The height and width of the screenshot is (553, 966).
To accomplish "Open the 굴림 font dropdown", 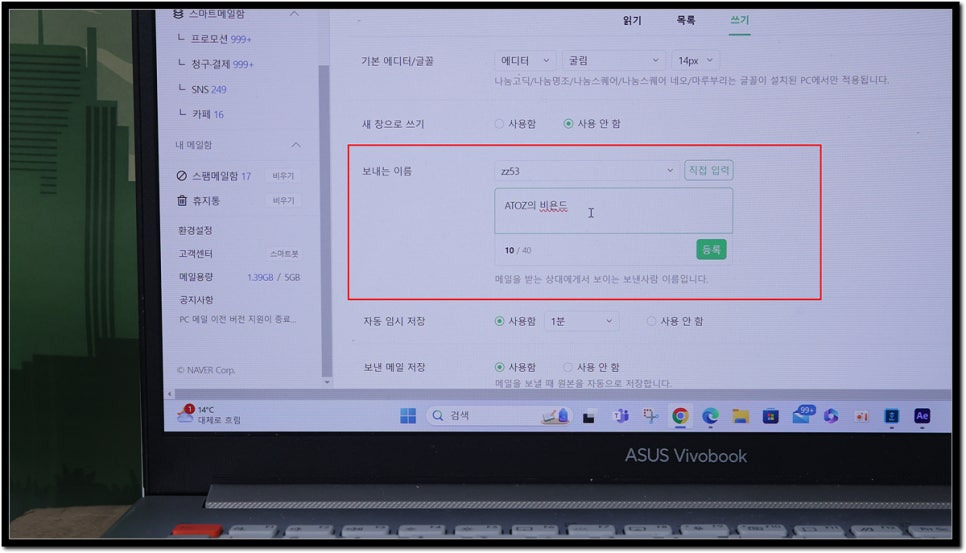I will [x=614, y=60].
